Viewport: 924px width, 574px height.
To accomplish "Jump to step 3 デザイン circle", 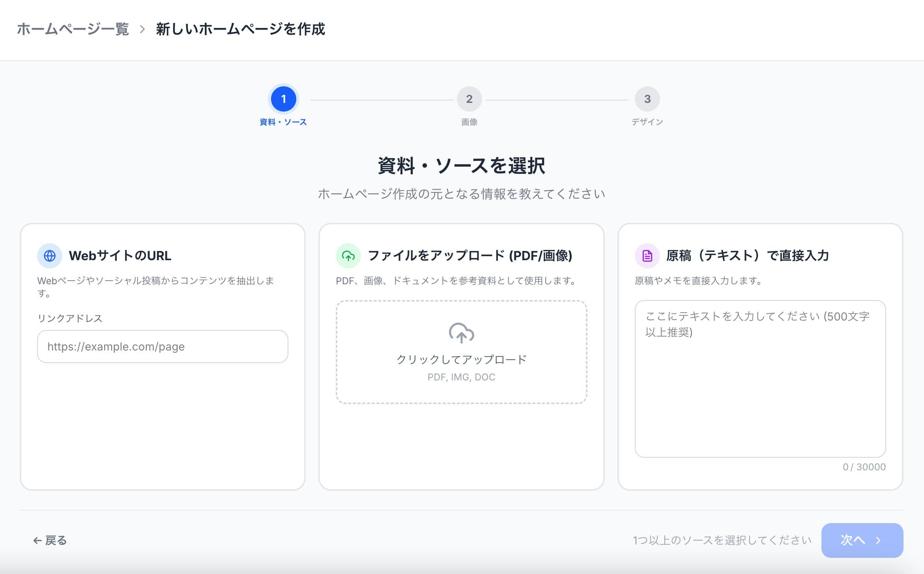I will tap(647, 99).
